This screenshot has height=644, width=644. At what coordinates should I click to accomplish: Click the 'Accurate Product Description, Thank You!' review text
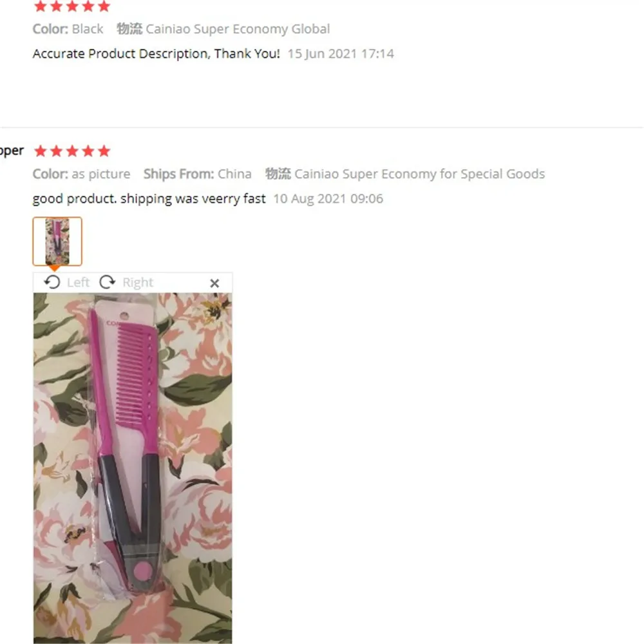click(x=156, y=53)
